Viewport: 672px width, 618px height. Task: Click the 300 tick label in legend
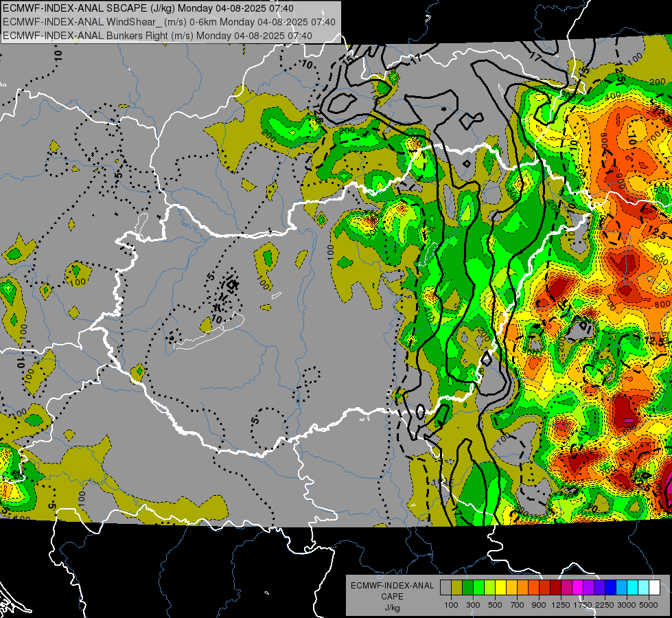(473, 605)
